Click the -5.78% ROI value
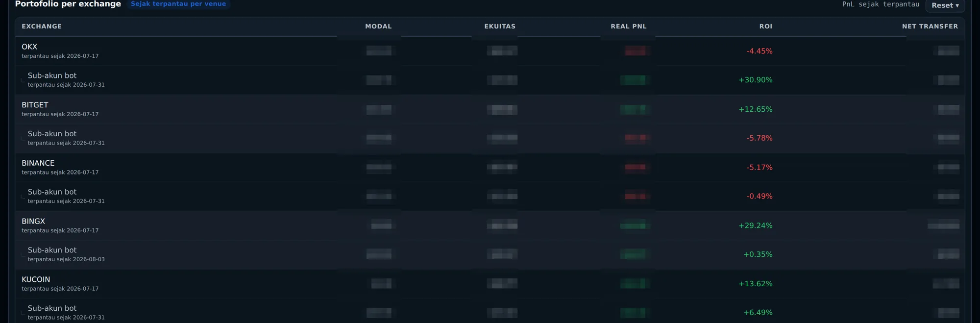Image resolution: width=980 pixels, height=323 pixels. click(x=759, y=138)
